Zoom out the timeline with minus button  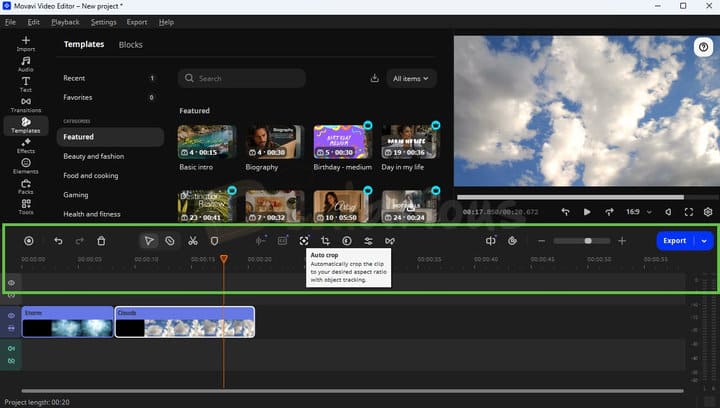coord(541,241)
